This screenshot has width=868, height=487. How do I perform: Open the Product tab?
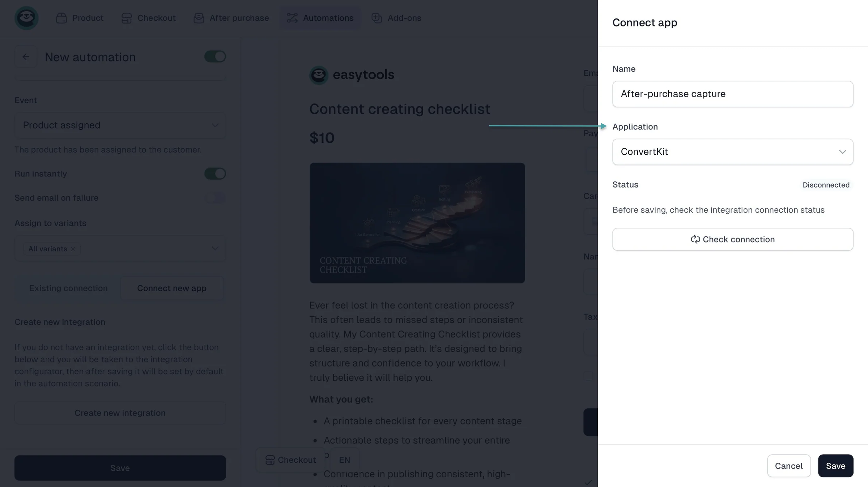click(x=80, y=18)
